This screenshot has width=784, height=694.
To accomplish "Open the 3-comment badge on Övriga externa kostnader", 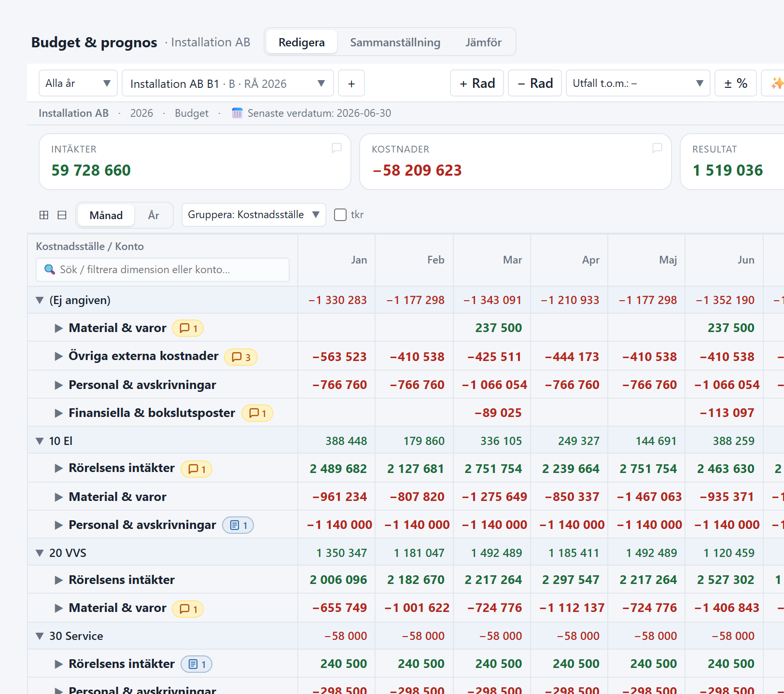I will 241,357.
